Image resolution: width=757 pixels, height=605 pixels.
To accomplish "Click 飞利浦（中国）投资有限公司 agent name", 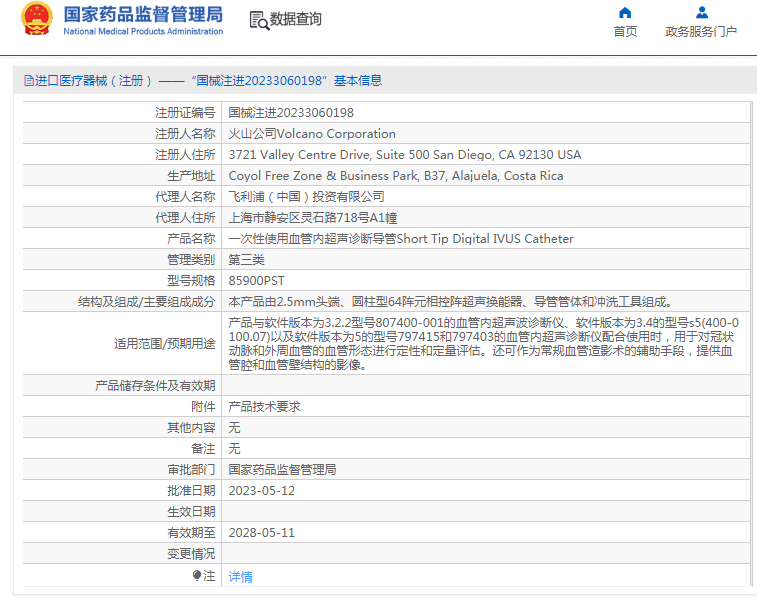I will click(307, 197).
